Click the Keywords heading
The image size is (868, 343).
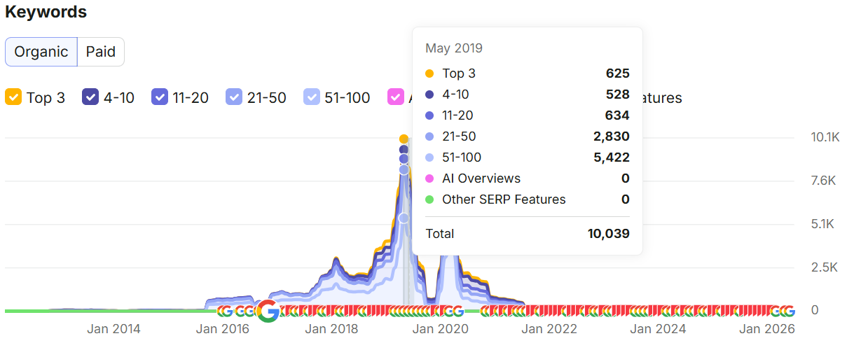(x=46, y=12)
